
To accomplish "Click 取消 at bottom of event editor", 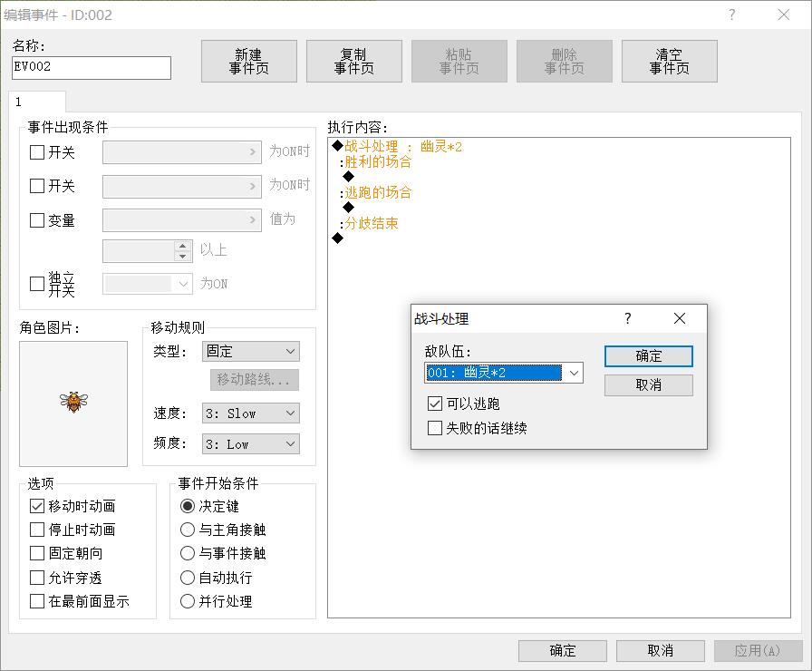I will click(x=661, y=651).
